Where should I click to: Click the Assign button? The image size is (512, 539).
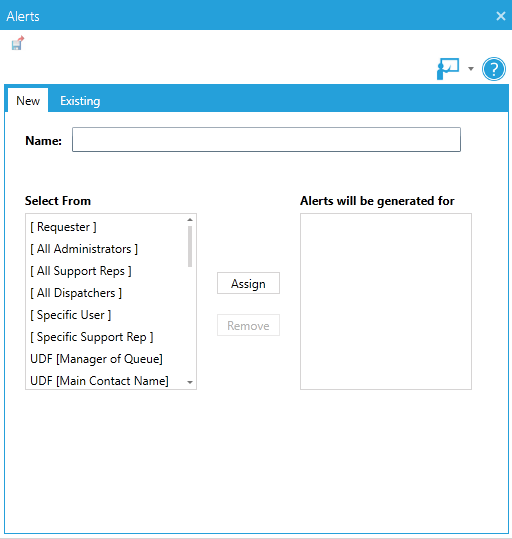pyautogui.click(x=248, y=284)
